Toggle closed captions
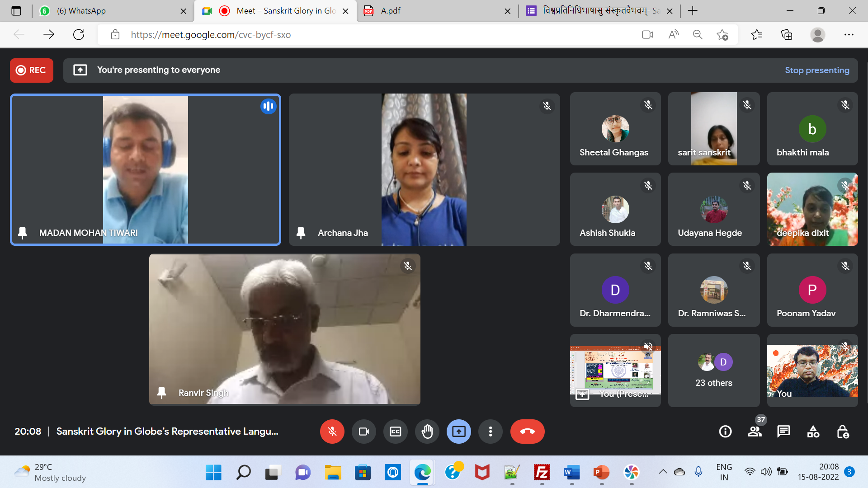 [x=396, y=432]
